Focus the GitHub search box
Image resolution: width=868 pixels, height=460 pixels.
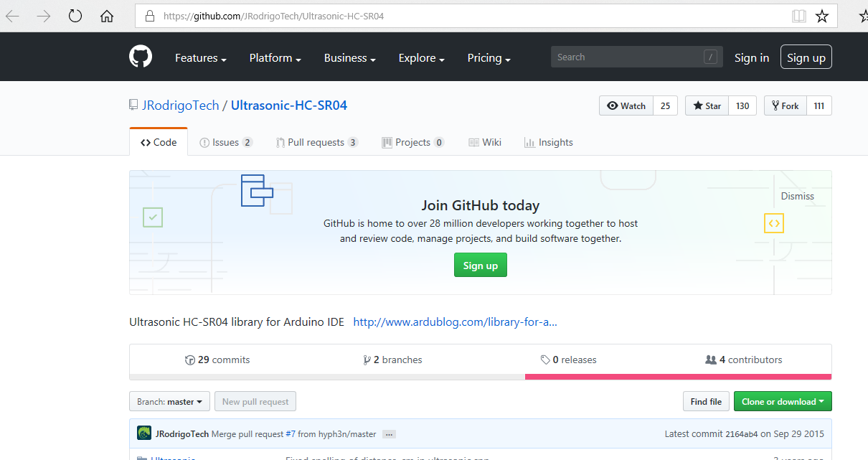[636, 57]
